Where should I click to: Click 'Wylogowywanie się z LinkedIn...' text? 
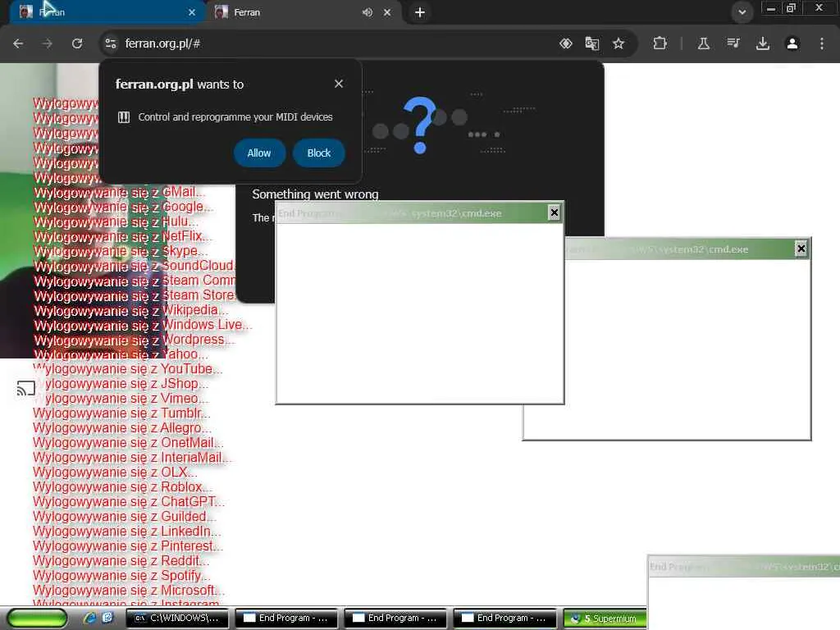click(127, 532)
